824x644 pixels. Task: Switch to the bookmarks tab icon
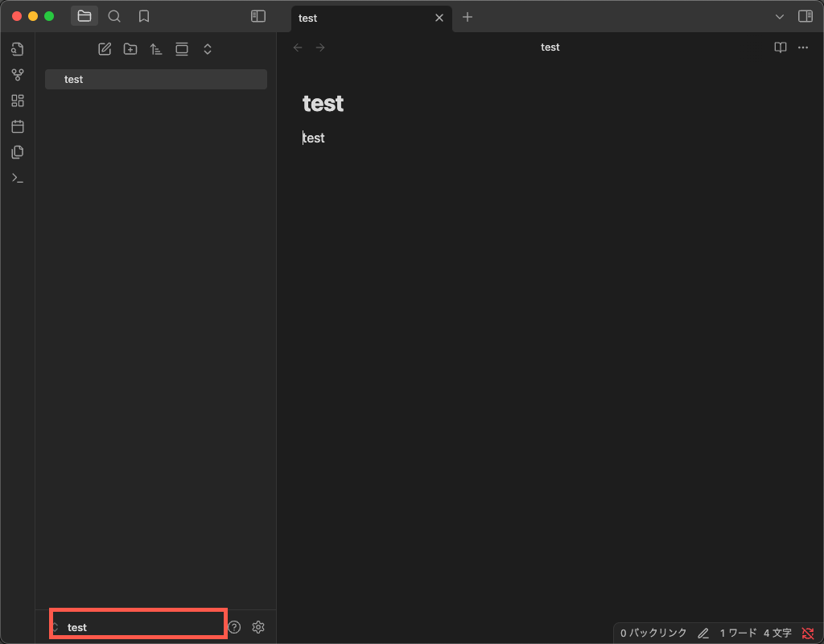(x=144, y=16)
